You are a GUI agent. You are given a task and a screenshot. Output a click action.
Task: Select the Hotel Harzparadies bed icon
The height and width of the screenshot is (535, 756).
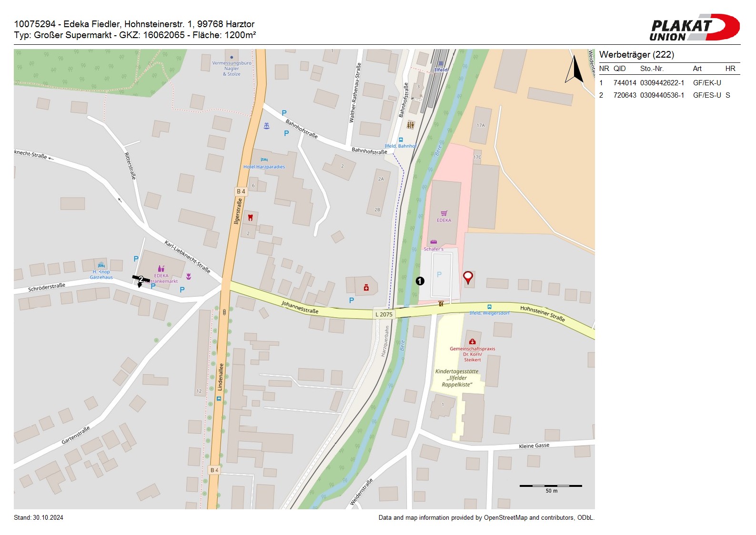pos(264,160)
